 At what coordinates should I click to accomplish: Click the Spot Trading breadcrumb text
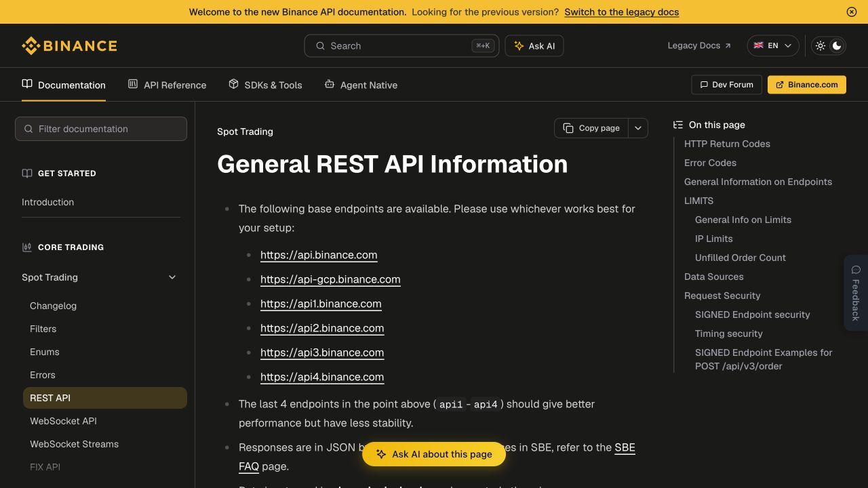click(245, 131)
